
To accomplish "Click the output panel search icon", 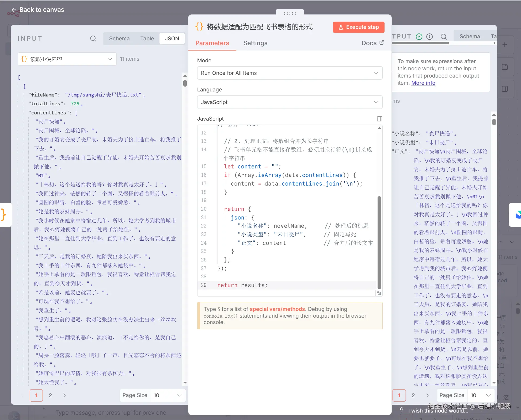I will coord(443,37).
